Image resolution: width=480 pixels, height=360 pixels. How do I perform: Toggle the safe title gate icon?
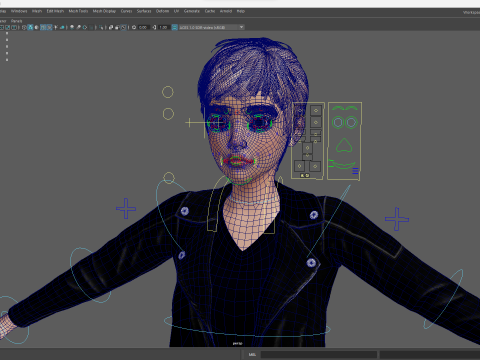pos(14,27)
